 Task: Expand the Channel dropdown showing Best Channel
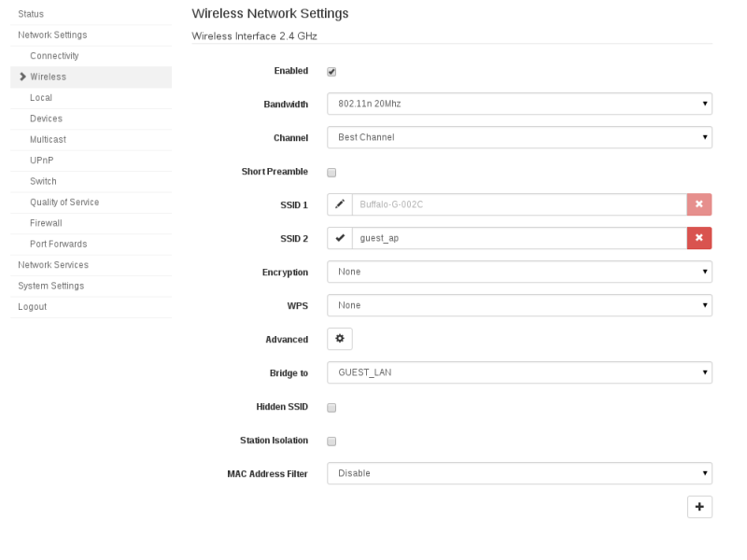[519, 137]
